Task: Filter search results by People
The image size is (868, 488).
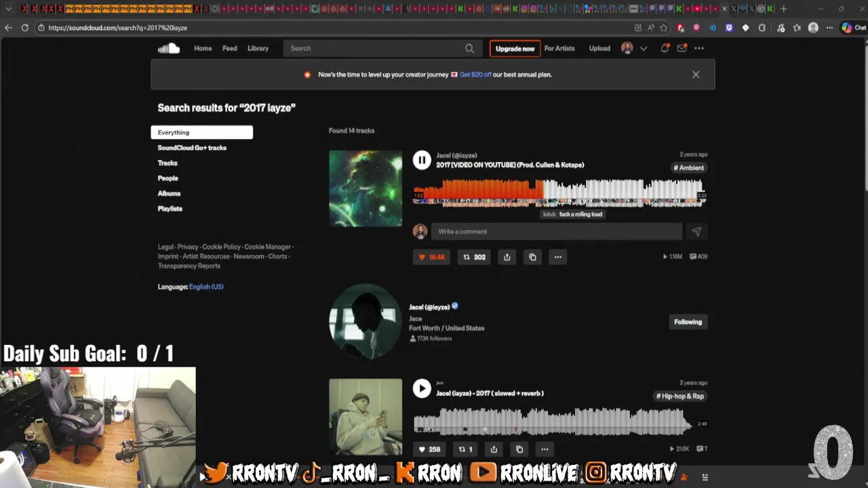Action: (x=167, y=178)
